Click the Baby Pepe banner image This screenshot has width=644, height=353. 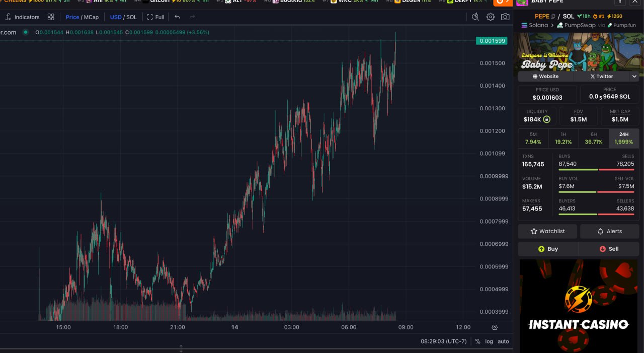(578, 52)
